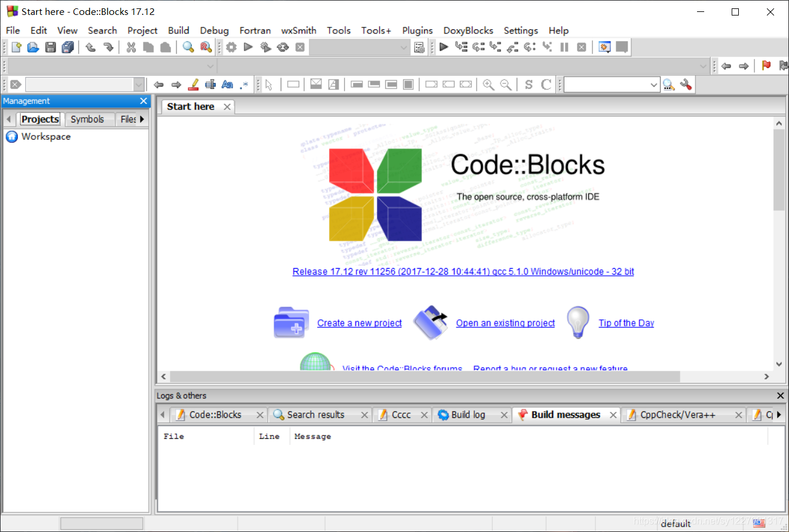The width and height of the screenshot is (789, 532).
Task: Click the Rebuild icon with circular arrows
Action: point(283,47)
